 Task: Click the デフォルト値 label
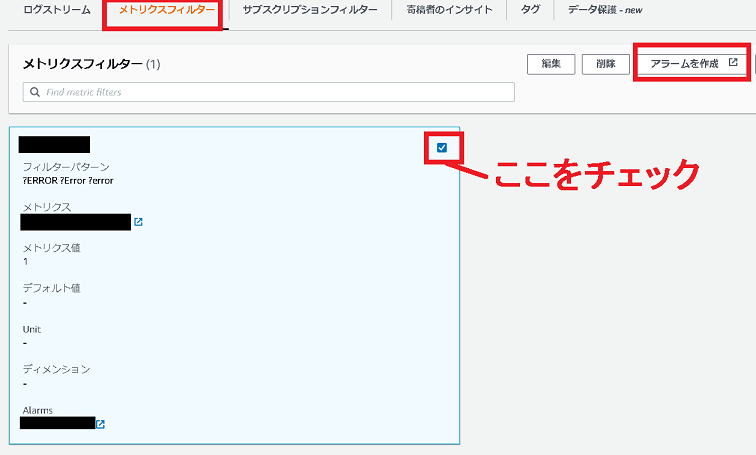pyautogui.click(x=52, y=288)
